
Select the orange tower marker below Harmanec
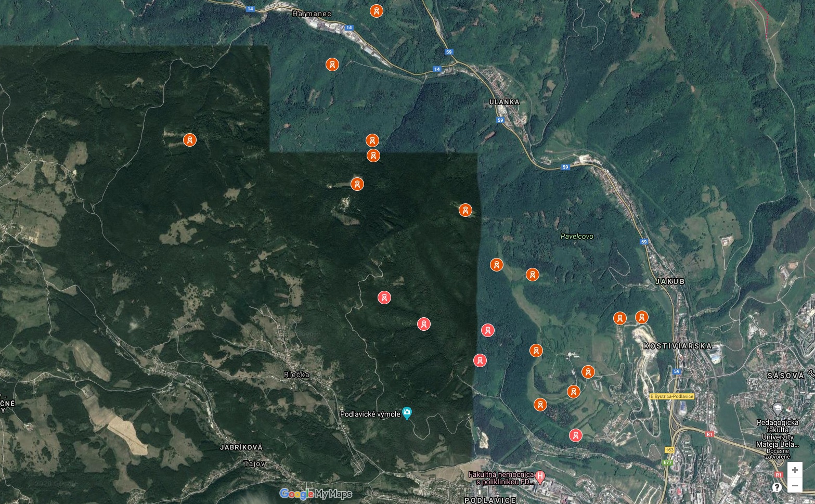click(332, 64)
